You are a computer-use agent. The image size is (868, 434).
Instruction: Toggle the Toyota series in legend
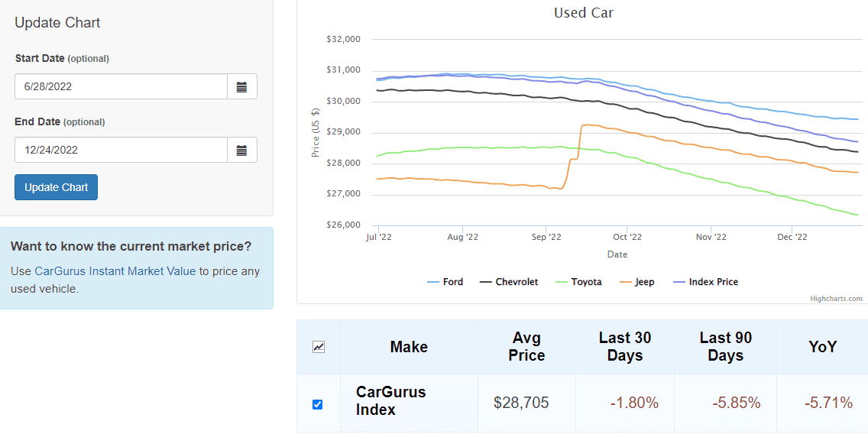[x=578, y=282]
